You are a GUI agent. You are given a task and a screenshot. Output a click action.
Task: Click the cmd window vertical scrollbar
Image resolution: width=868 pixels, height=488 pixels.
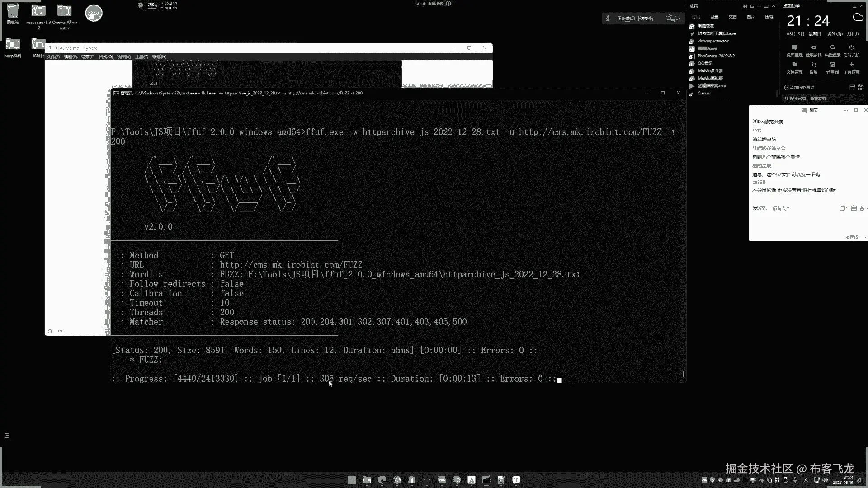[683, 374]
